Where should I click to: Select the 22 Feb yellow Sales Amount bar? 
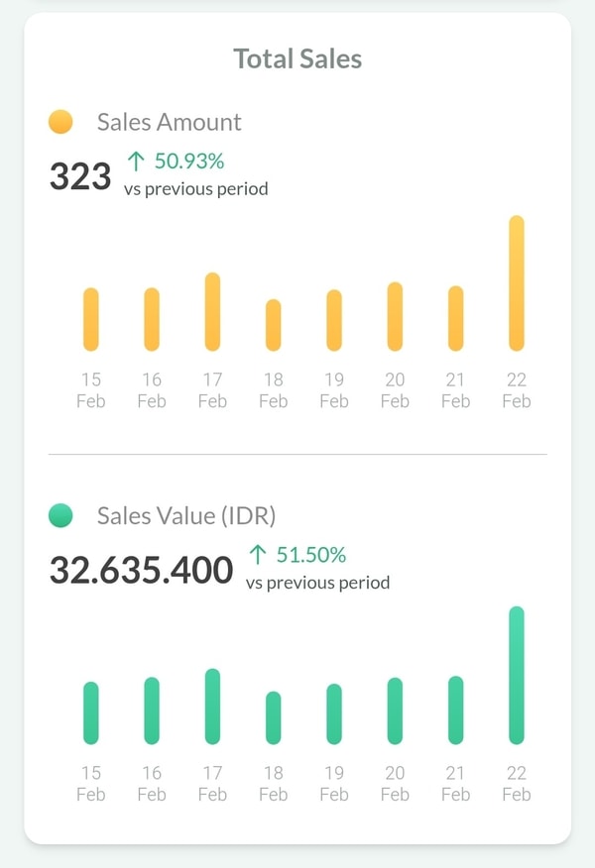517,283
